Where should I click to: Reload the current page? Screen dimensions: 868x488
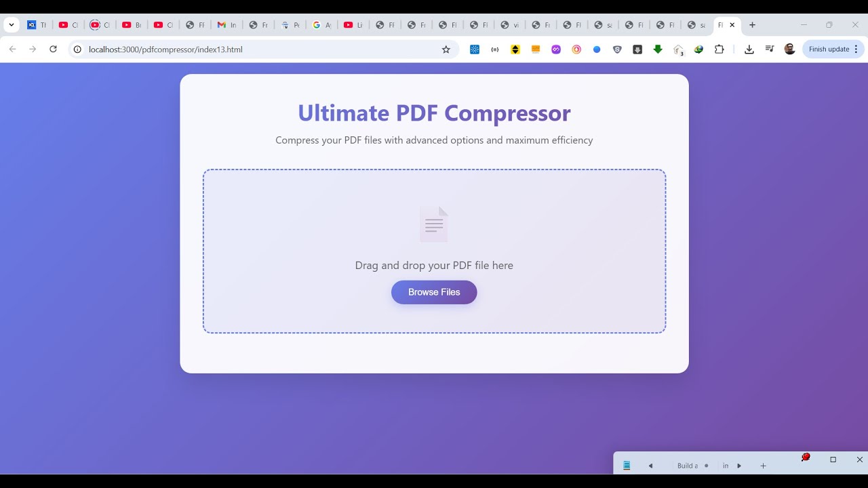tap(53, 49)
